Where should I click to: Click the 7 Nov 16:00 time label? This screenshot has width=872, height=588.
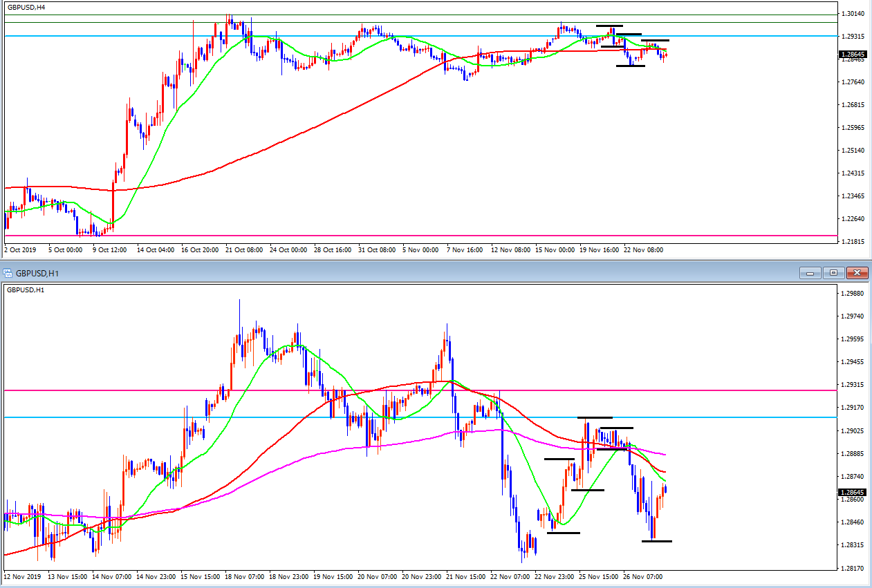point(465,250)
